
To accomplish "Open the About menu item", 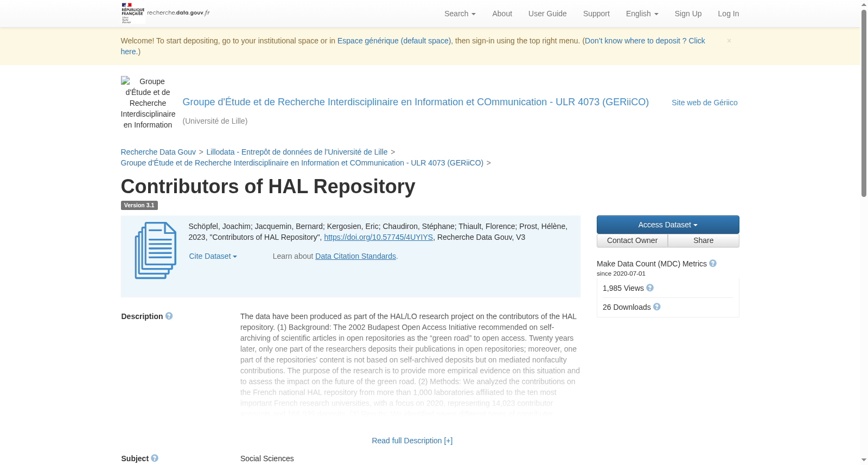I will [x=502, y=14].
